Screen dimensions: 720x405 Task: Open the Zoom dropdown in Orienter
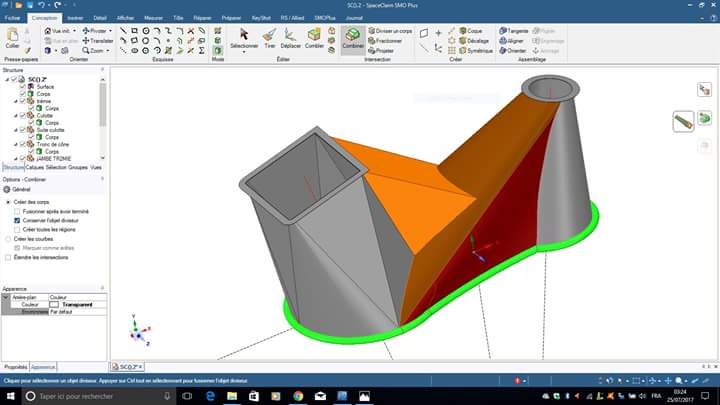pos(95,49)
